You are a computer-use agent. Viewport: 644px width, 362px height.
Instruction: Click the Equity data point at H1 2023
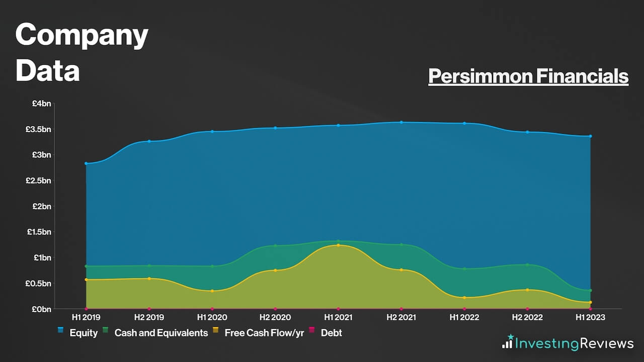590,136
